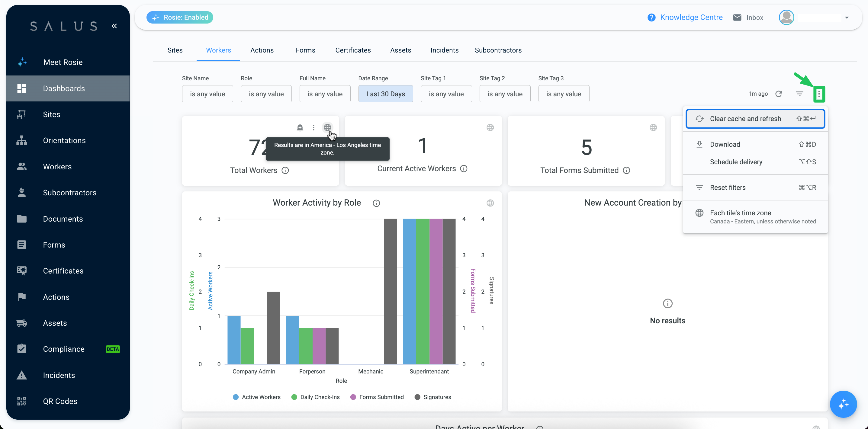Click the Total Workers alert bell icon
Screen dimensions: 868x429
pos(300,128)
